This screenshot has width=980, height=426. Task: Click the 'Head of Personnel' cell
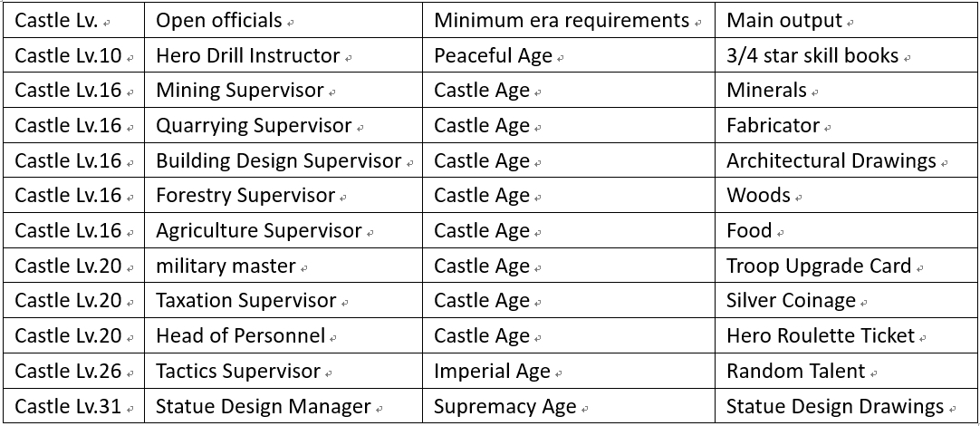(240, 336)
